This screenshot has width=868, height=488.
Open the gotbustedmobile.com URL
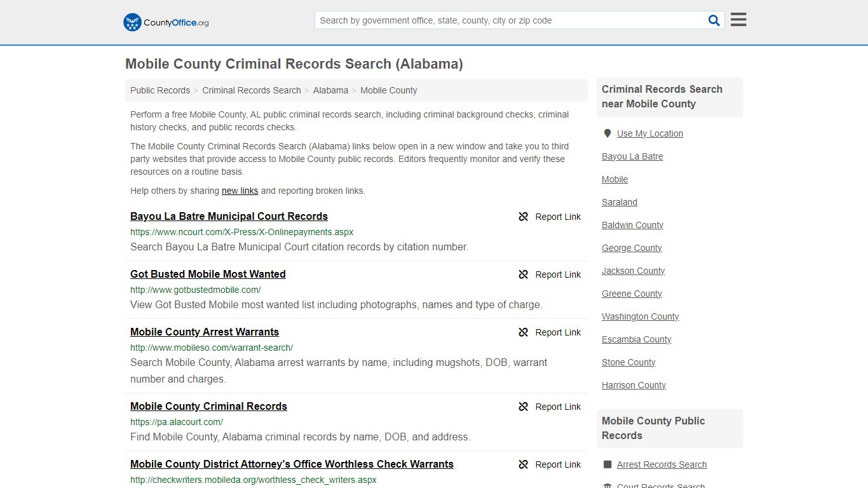pos(196,290)
